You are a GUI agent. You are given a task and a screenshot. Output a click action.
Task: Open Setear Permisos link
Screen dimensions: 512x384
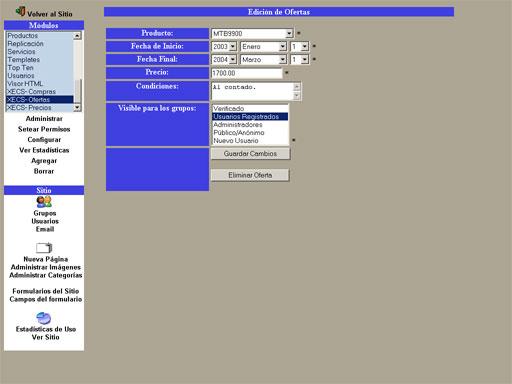click(x=44, y=129)
